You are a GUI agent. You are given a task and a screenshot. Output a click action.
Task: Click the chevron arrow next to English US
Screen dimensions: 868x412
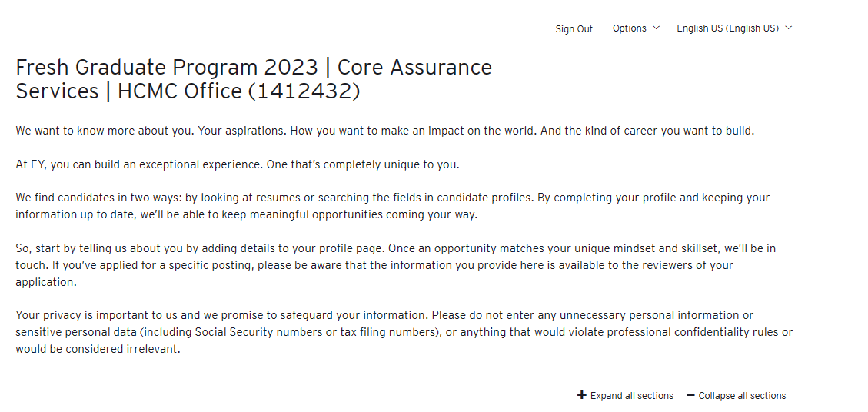tap(788, 28)
